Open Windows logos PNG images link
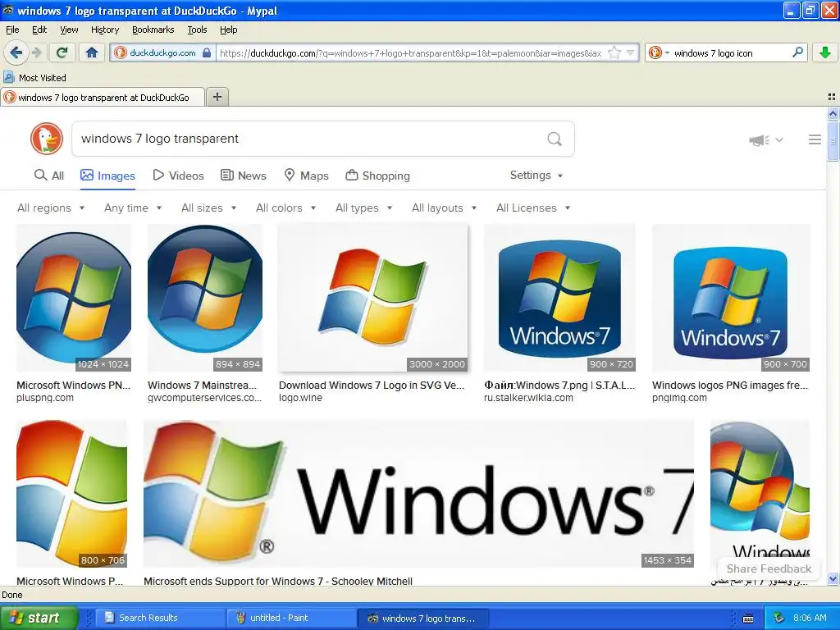The image size is (840, 630). (x=730, y=386)
